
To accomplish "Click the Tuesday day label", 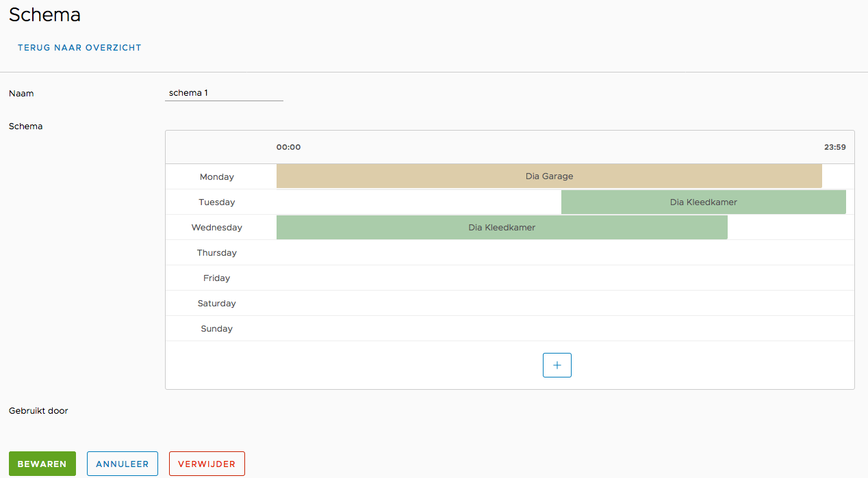I will click(217, 202).
